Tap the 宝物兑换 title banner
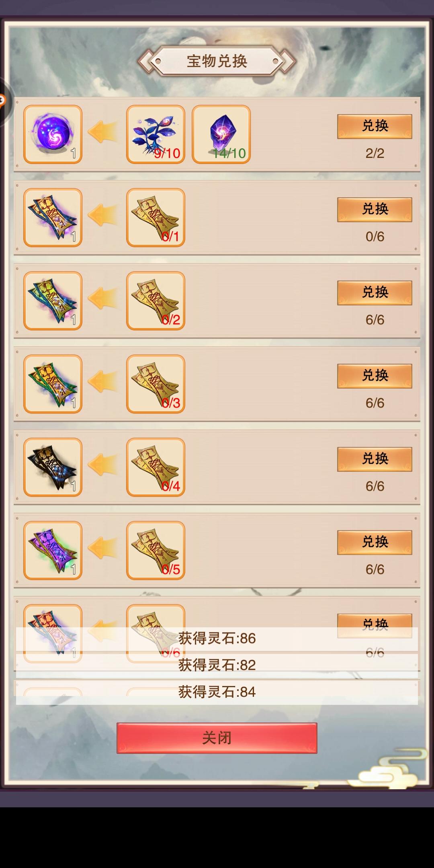This screenshot has width=434, height=868. coord(217,61)
